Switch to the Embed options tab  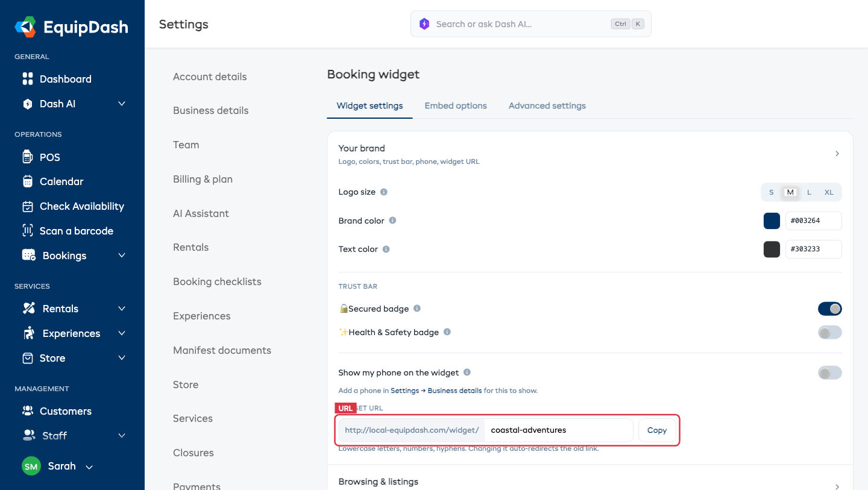click(x=456, y=105)
